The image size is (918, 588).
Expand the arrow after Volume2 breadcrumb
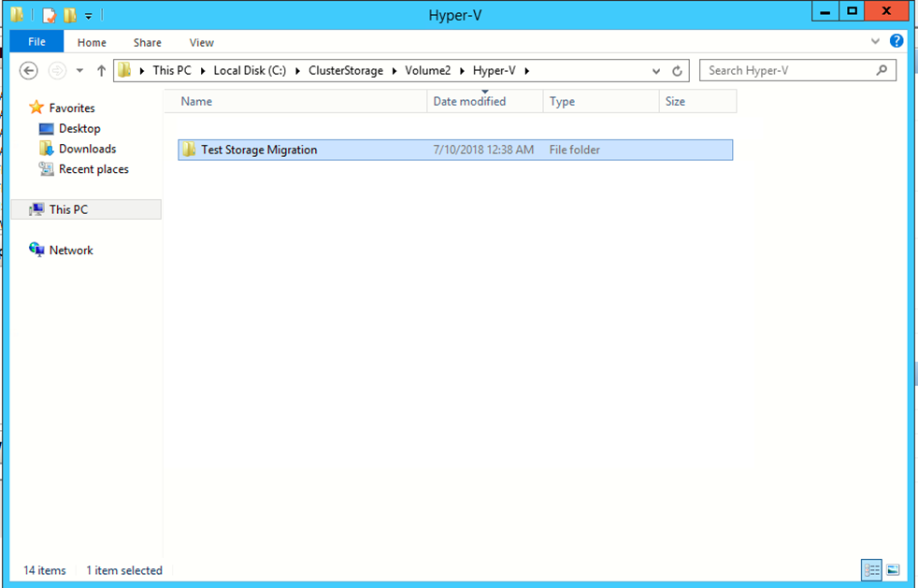click(462, 71)
